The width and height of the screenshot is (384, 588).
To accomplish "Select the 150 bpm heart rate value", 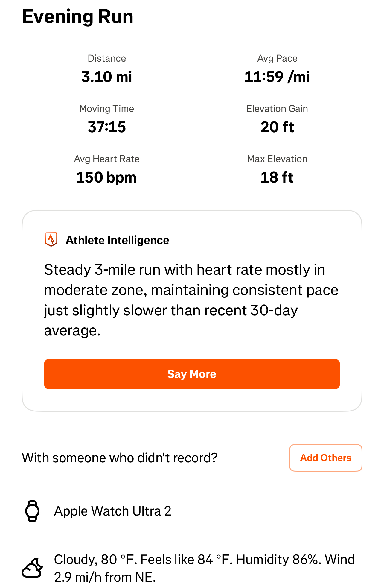I will click(x=106, y=177).
